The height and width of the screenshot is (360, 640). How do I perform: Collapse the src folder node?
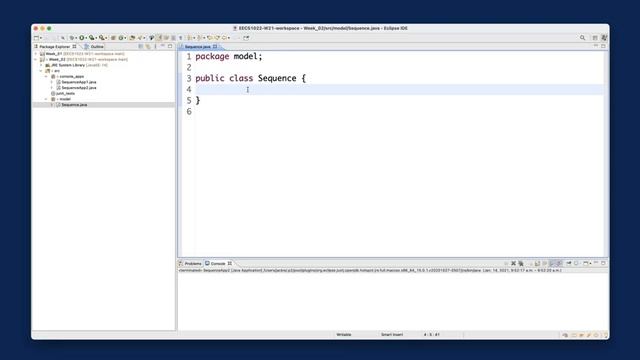[41, 71]
